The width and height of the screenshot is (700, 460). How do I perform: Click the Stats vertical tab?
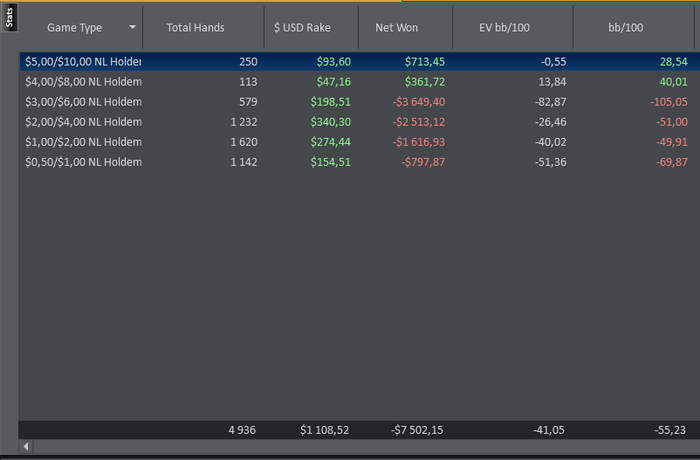point(8,18)
